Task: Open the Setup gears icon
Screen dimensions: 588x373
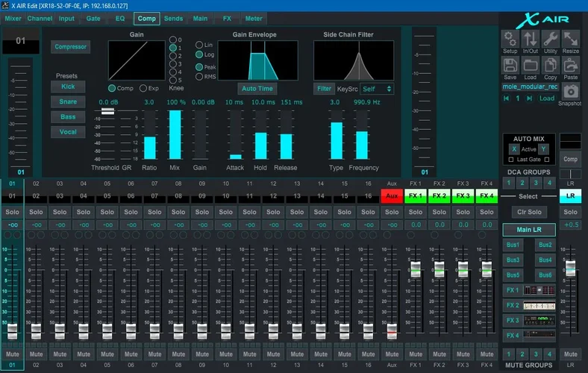Action: click(x=510, y=39)
